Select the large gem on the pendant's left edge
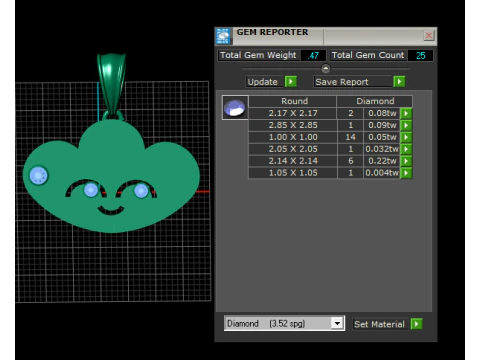The image size is (480, 360). pos(38,175)
